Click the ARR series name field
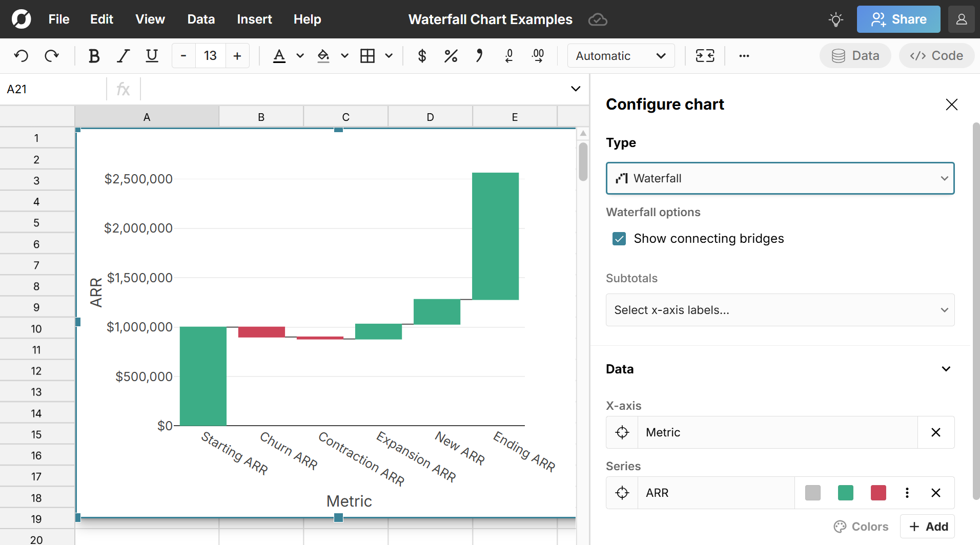This screenshot has width=980, height=545. tap(715, 493)
